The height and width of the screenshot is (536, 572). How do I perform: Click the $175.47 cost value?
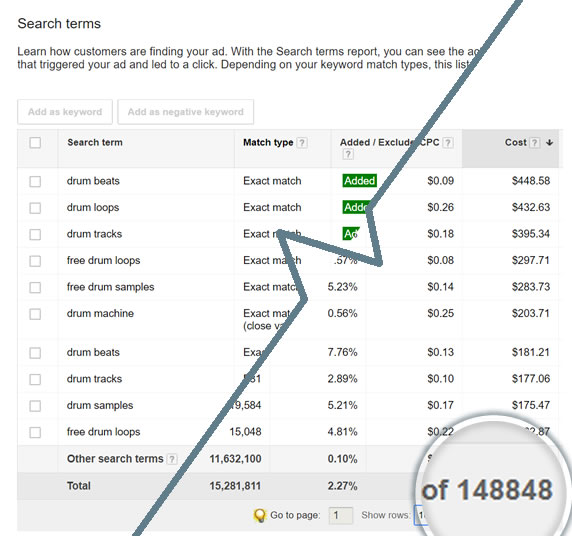pos(531,405)
